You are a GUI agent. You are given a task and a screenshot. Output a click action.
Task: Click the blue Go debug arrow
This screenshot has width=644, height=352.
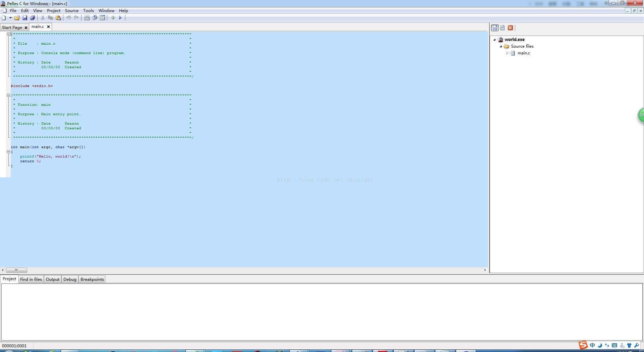click(120, 18)
